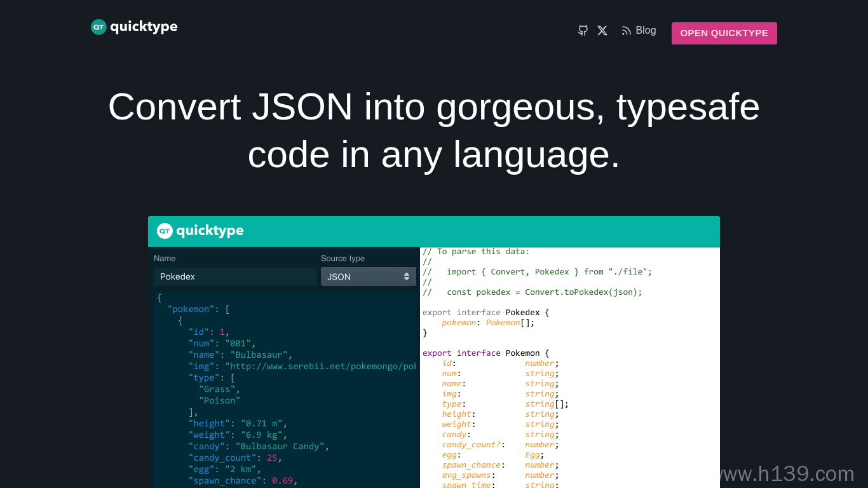Click the 'spawn_chance: number;' output line
The image size is (868, 488).
pyautogui.click(x=501, y=465)
